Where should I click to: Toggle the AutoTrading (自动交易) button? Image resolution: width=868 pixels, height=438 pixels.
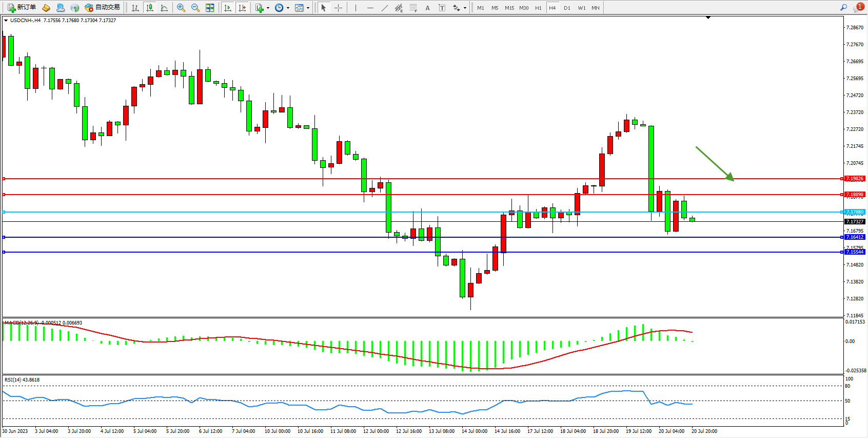click(103, 8)
